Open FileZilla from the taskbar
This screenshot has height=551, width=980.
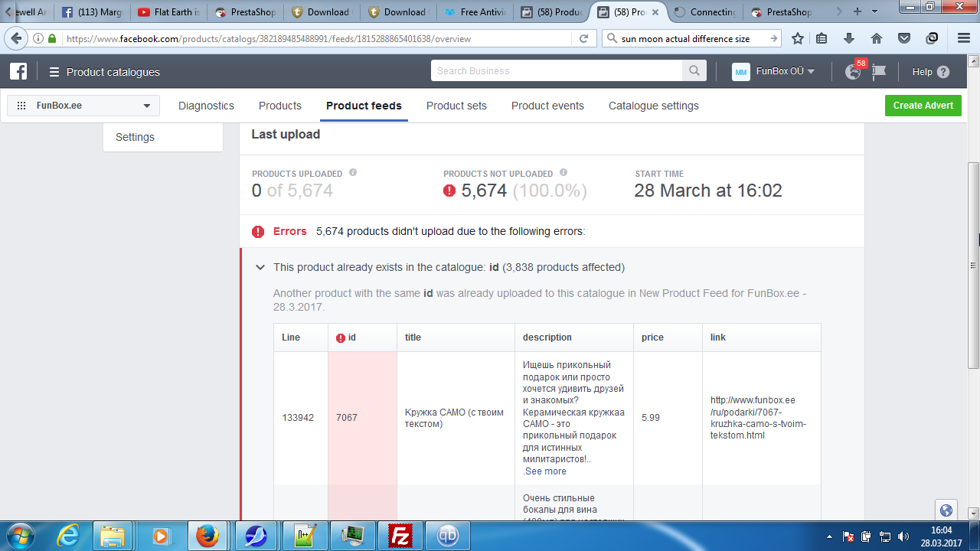400,535
